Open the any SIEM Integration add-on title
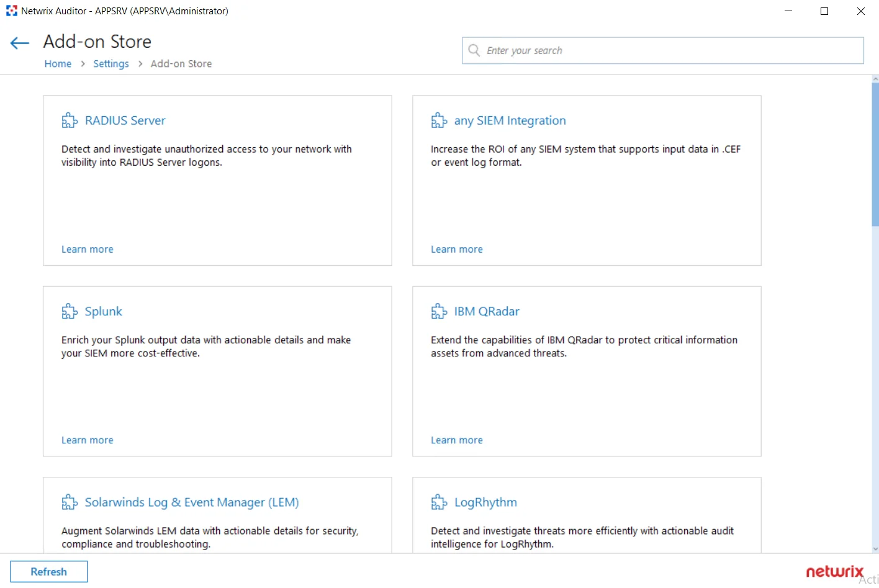This screenshot has width=879, height=588. (510, 120)
